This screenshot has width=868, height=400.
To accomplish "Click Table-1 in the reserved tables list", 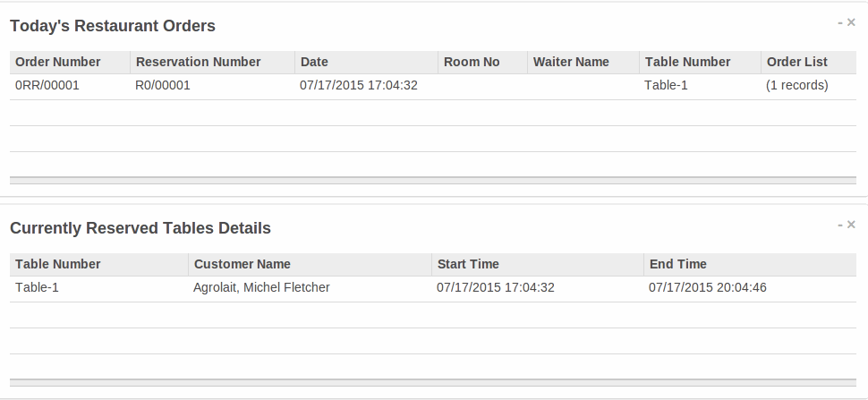I will (x=37, y=288).
